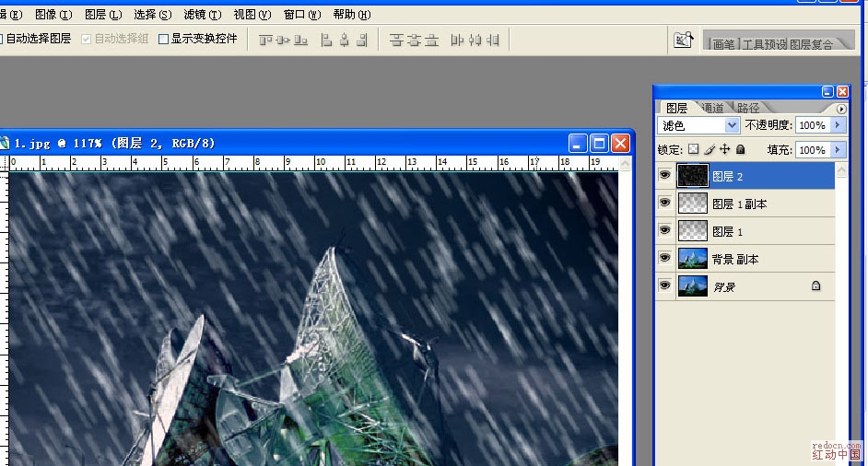Open the 填充 slider arrow
Screen dimensions: 868x466
[839, 149]
